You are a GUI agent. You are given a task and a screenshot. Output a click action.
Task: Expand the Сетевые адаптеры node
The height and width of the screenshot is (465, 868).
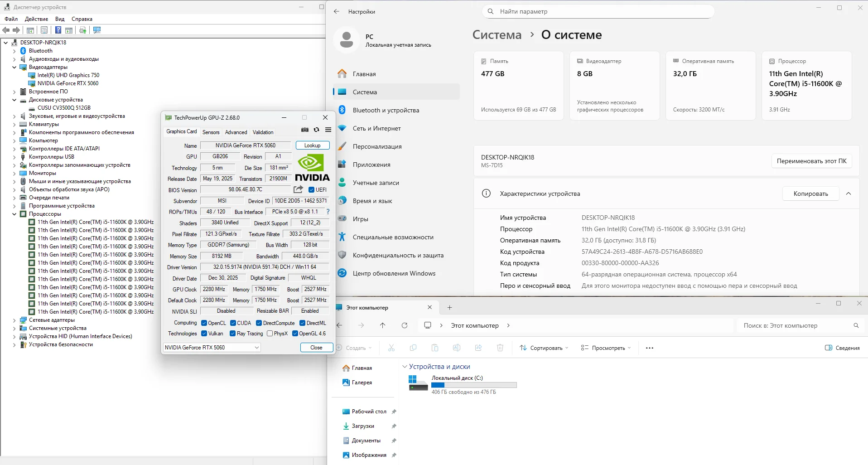14,320
